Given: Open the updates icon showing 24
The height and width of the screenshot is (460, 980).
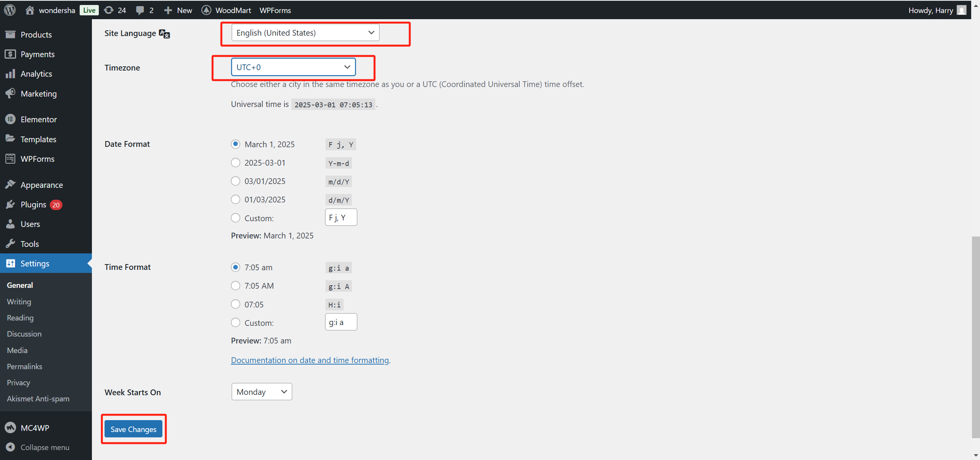Looking at the screenshot, I should (109, 10).
